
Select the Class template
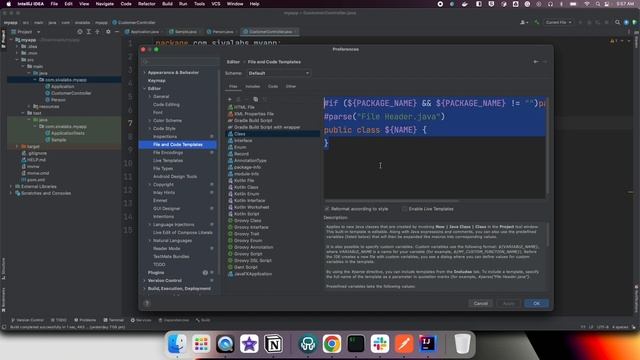(240, 134)
